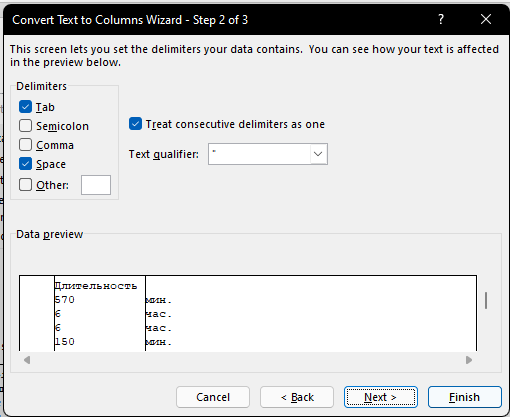The width and height of the screenshot is (510, 417).
Task: Proceed with the Next button
Action: pyautogui.click(x=381, y=397)
